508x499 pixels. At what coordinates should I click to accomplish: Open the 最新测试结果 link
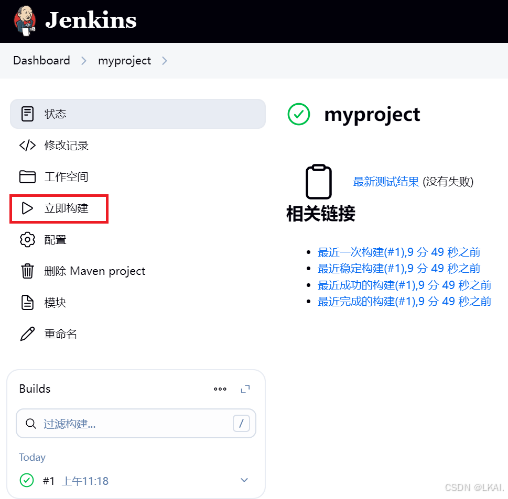point(386,182)
